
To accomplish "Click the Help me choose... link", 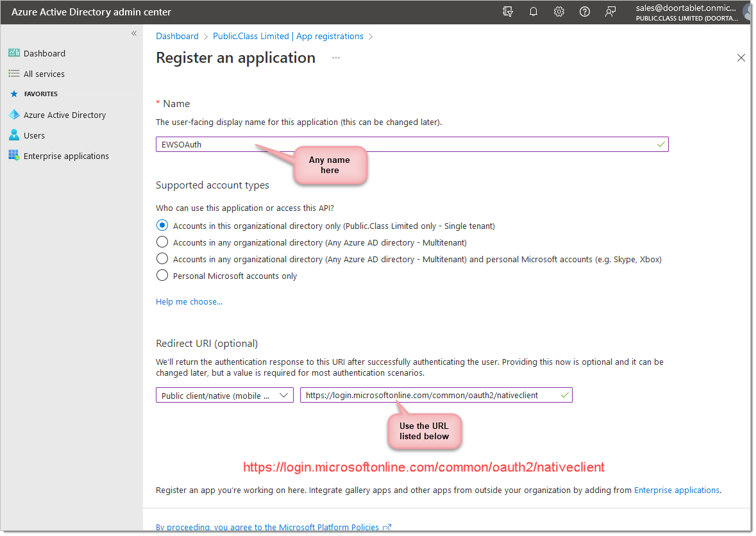I will pos(189,302).
